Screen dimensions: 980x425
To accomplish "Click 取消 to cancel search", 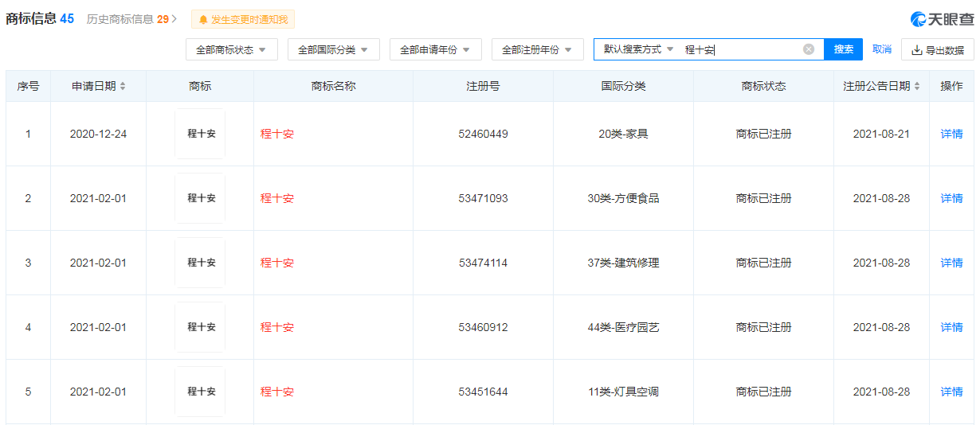I will [881, 49].
